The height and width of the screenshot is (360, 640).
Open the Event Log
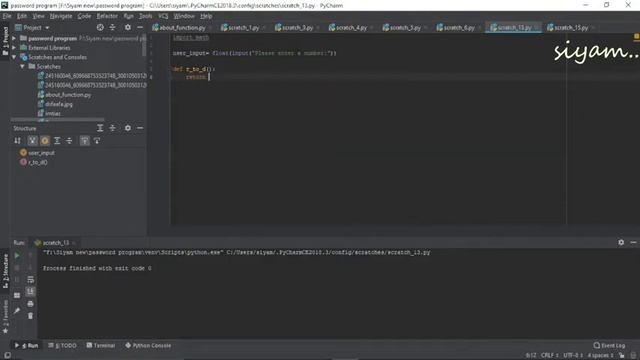pyautogui.click(x=609, y=345)
